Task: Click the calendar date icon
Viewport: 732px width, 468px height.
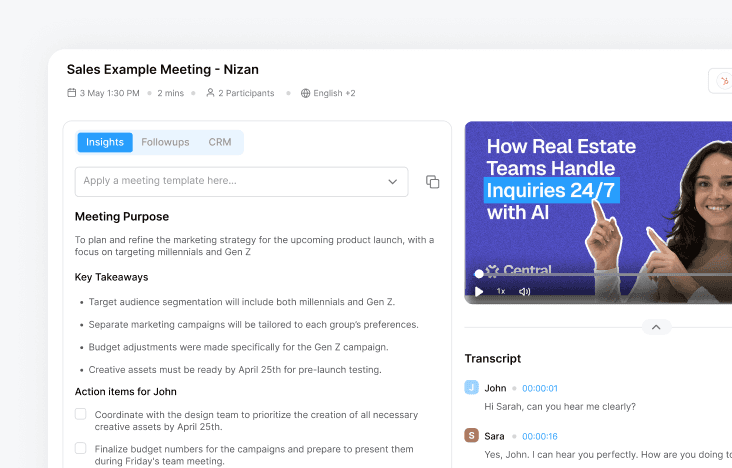Action: [71, 92]
